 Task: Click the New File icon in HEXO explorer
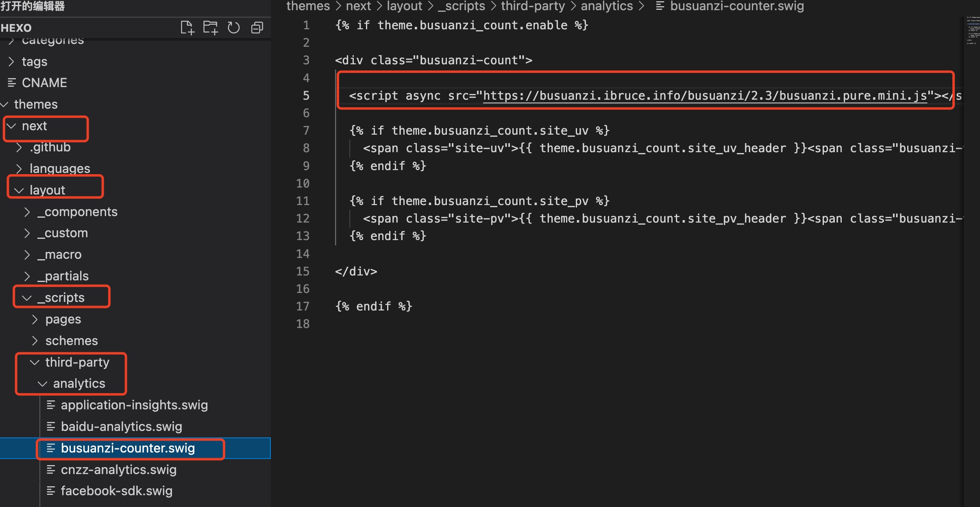tap(187, 28)
